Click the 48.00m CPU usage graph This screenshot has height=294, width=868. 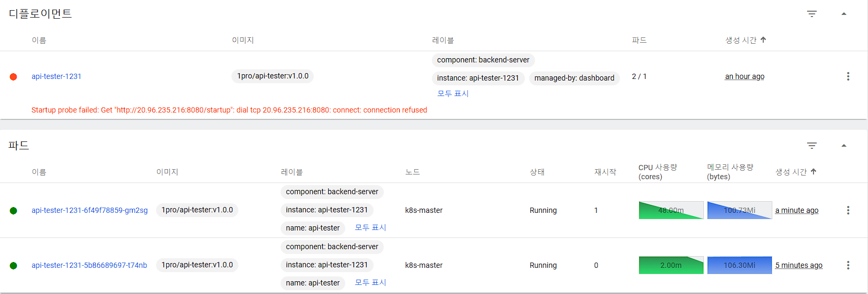[x=671, y=210]
